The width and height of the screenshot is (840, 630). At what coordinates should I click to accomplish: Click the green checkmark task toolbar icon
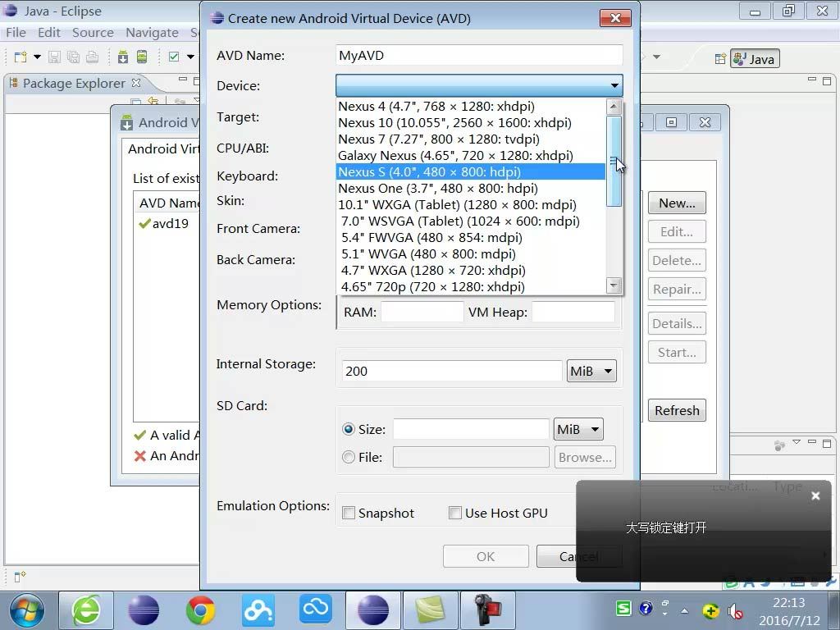[x=174, y=57]
